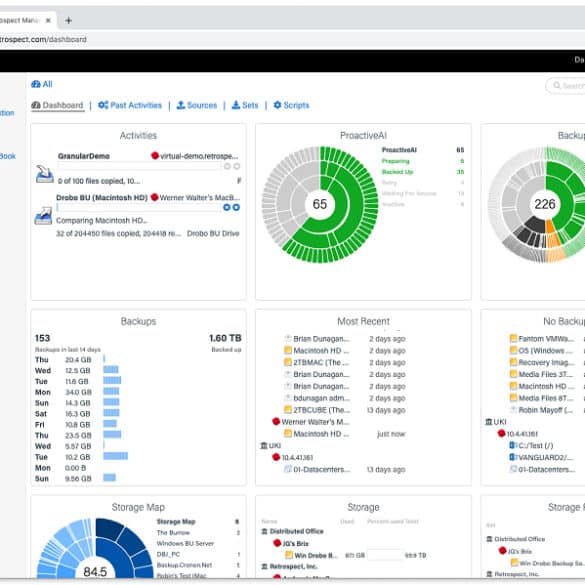Open a new browser tab with the plus icon
This screenshot has height=585, width=585.
pyautogui.click(x=68, y=21)
